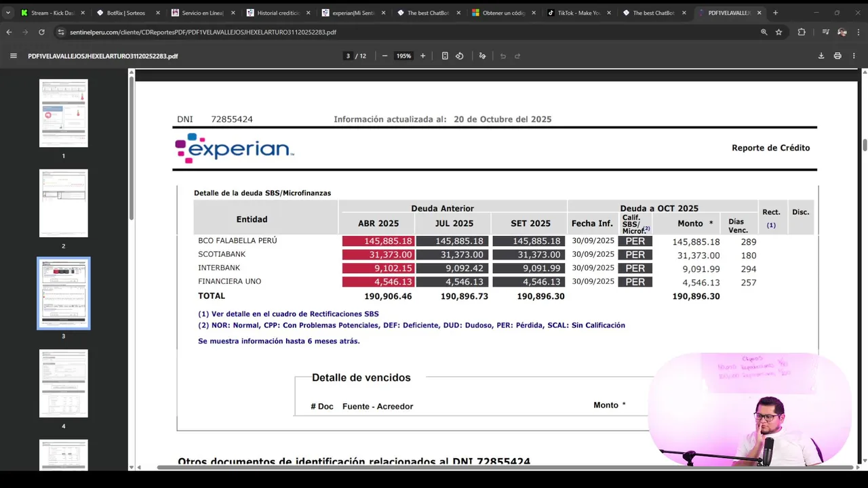Click the browser forward arrow
The image size is (868, 488).
point(25,32)
